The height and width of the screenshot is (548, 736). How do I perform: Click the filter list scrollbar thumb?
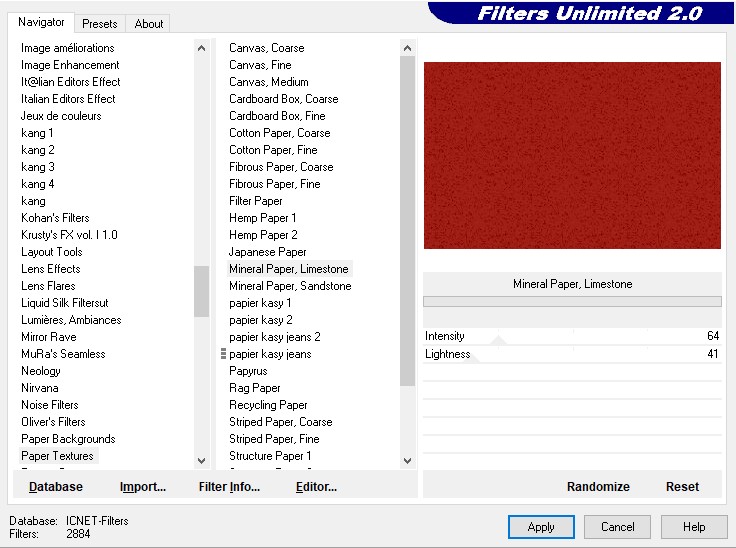tap(407, 221)
